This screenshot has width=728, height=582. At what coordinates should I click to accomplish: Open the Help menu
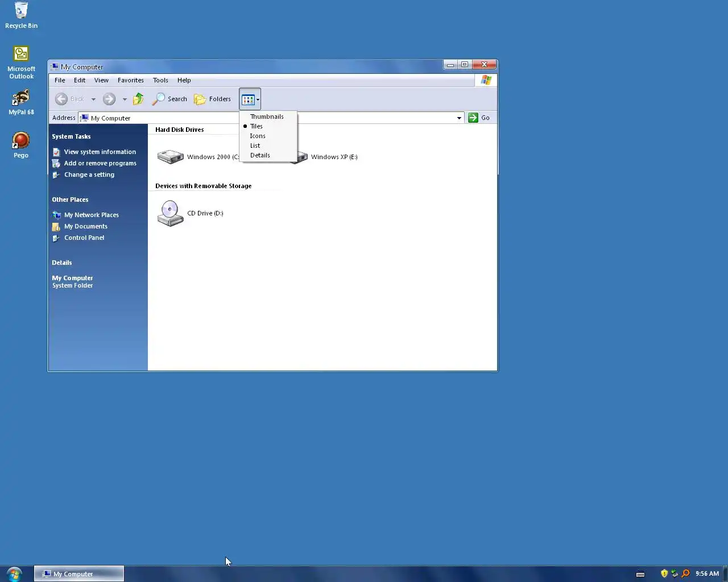tap(184, 80)
